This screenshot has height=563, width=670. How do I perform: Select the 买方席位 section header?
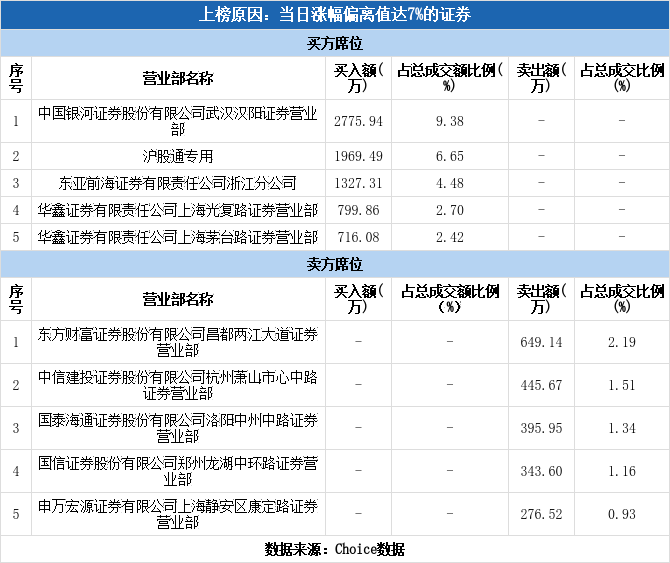(x=335, y=43)
